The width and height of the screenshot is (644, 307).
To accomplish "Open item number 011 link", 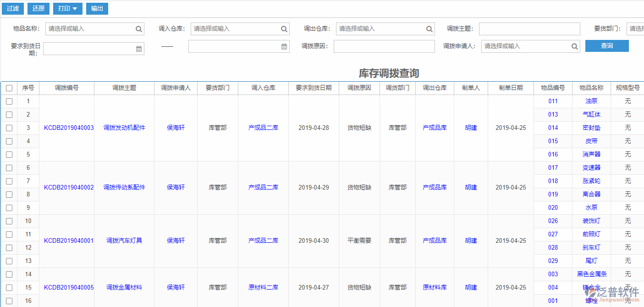I will coord(552,101).
